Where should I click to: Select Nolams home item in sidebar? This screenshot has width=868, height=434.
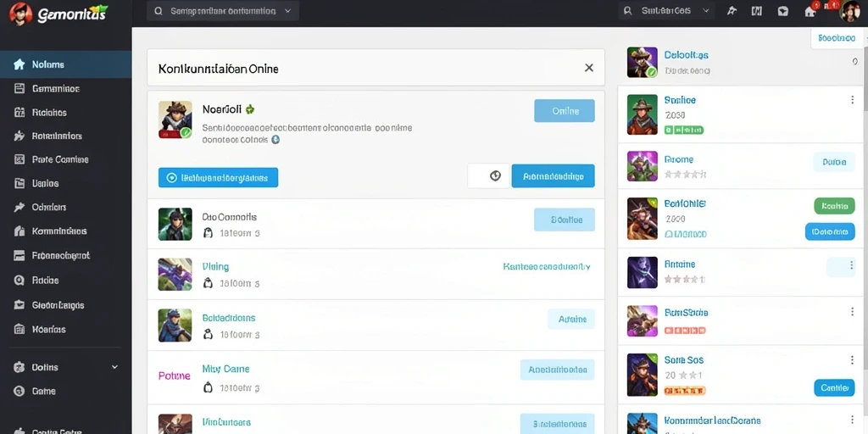pos(66,64)
